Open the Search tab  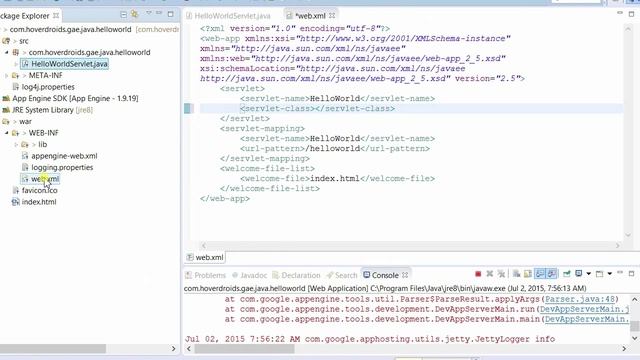(x=342, y=275)
